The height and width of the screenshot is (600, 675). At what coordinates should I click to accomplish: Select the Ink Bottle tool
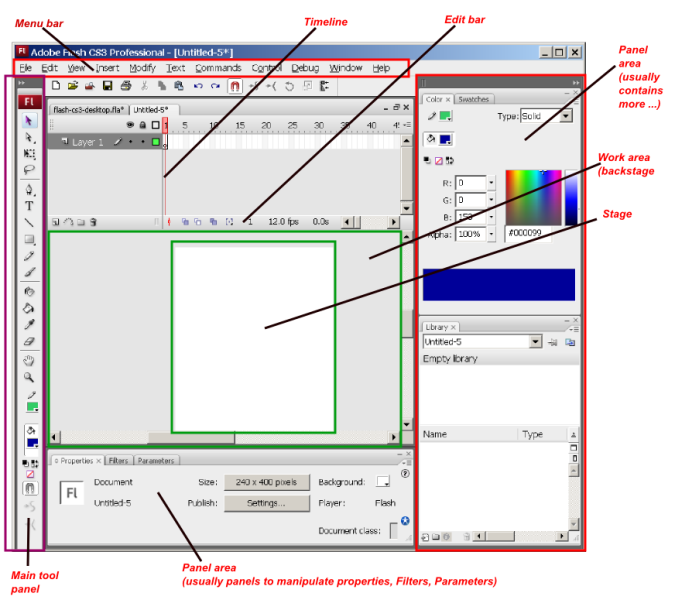point(29,292)
